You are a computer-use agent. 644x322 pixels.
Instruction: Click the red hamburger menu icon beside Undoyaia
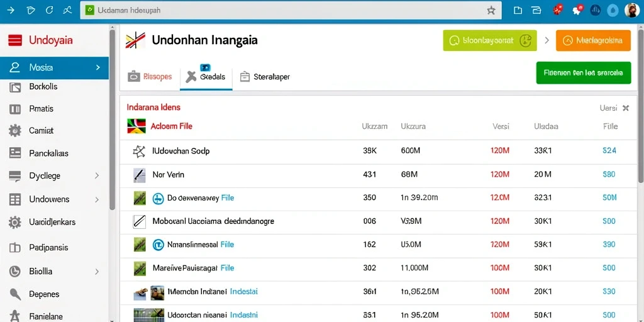pyautogui.click(x=15, y=40)
